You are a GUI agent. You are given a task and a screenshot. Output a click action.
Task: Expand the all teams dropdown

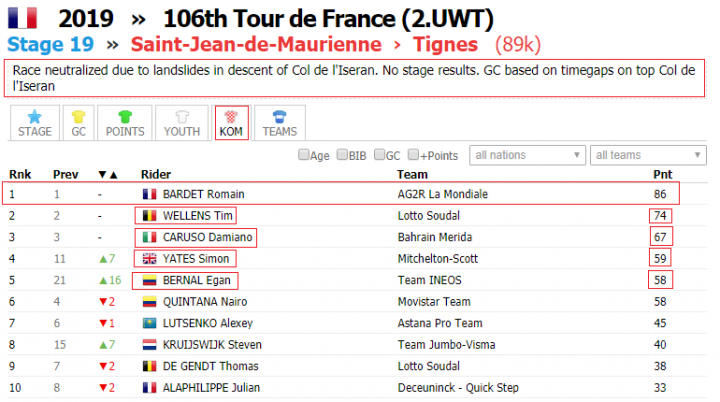pyautogui.click(x=648, y=155)
